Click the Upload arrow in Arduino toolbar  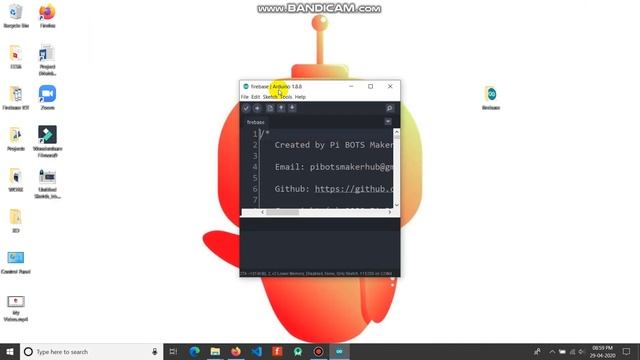point(257,108)
